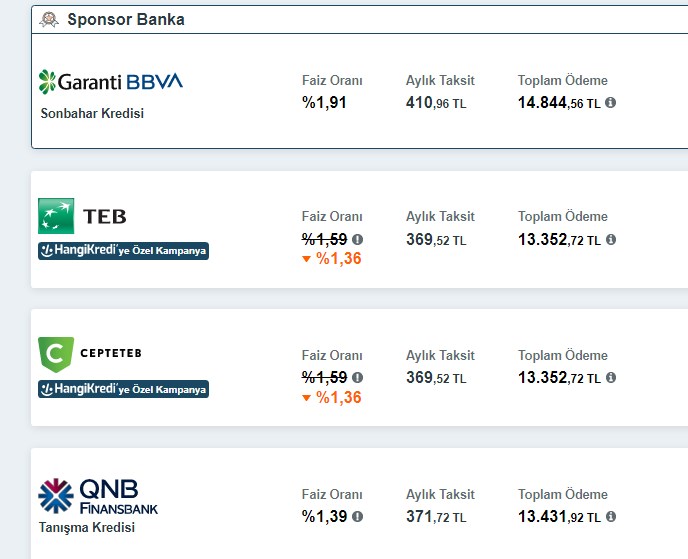The image size is (688, 559).
Task: Click the CEPTETEB shield logo
Action: [56, 354]
